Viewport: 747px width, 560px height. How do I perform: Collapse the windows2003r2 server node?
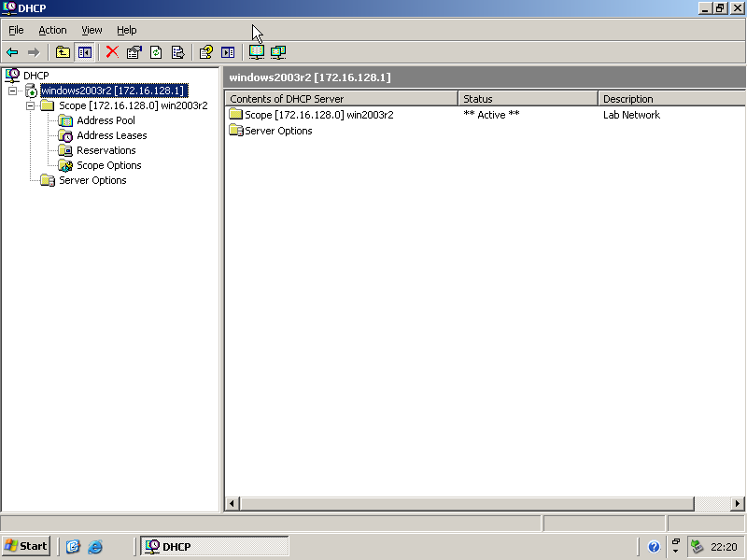[13, 91]
